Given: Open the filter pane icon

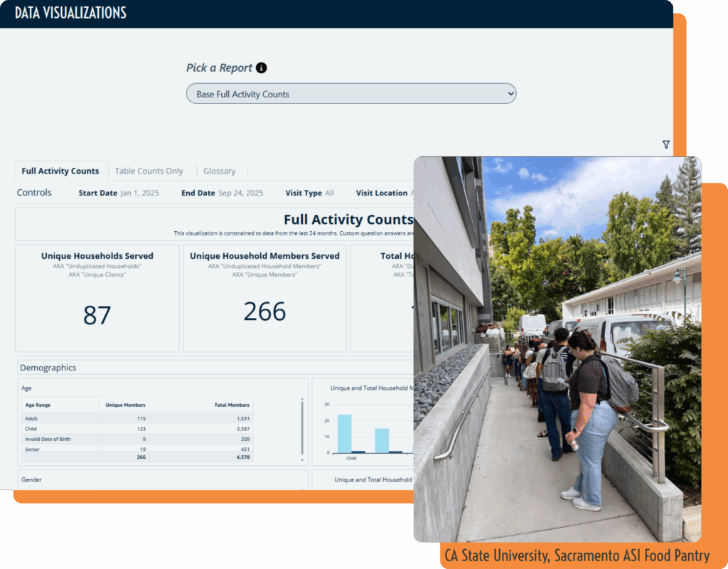Looking at the screenshot, I should [x=665, y=144].
